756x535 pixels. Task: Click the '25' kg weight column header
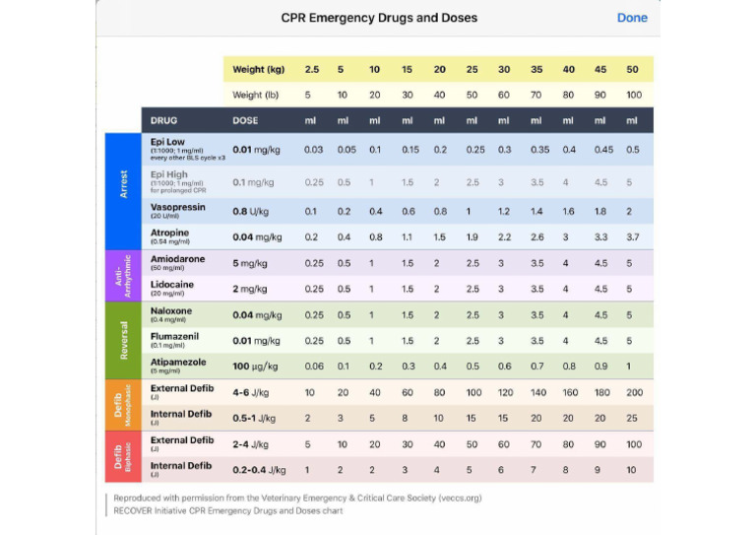click(x=472, y=70)
